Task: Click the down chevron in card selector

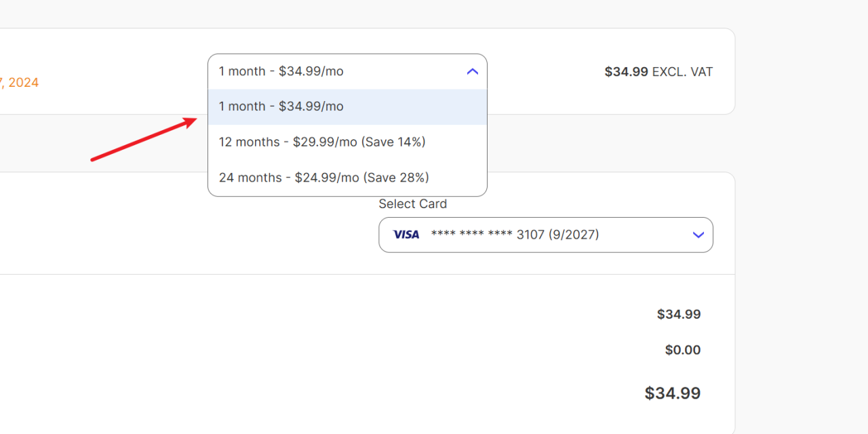Action: (x=698, y=235)
